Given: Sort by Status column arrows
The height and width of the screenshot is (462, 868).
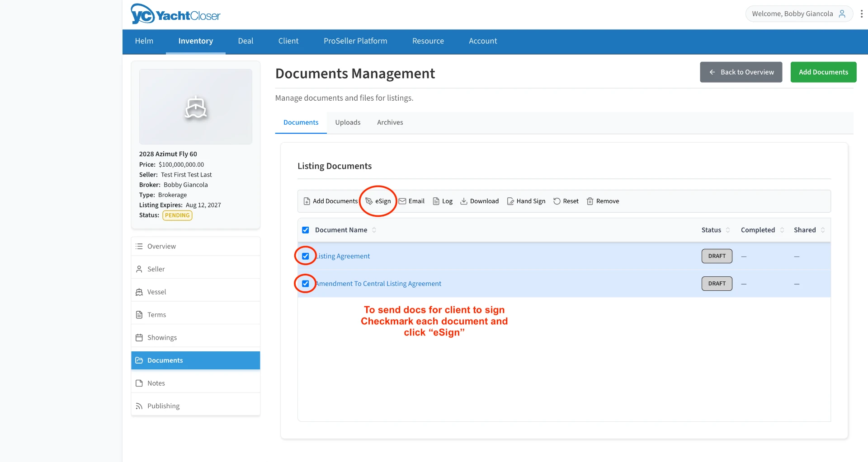Looking at the screenshot, I should (728, 230).
